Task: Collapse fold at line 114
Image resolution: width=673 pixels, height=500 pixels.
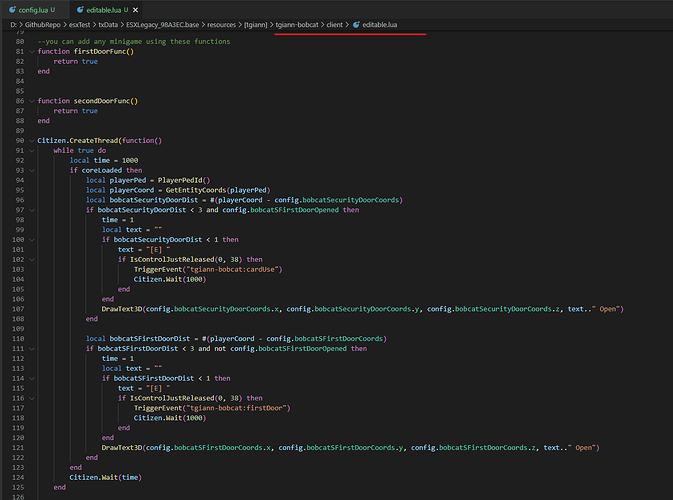Action: coord(31,378)
